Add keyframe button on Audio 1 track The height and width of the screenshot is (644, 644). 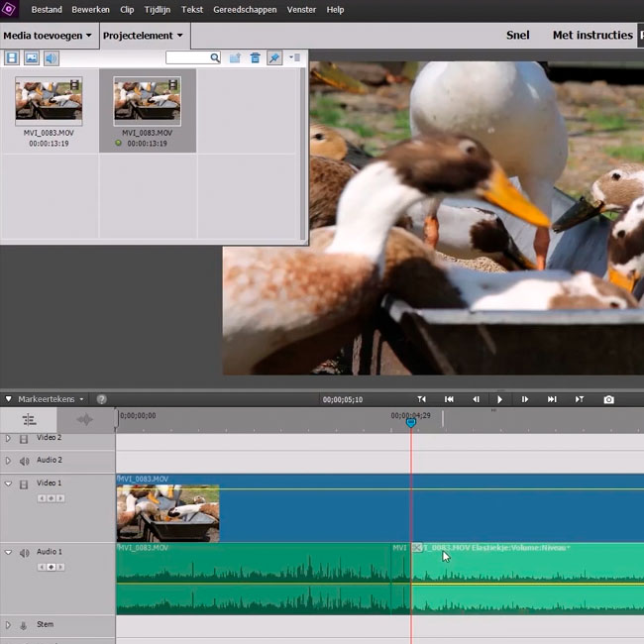[x=51, y=568]
